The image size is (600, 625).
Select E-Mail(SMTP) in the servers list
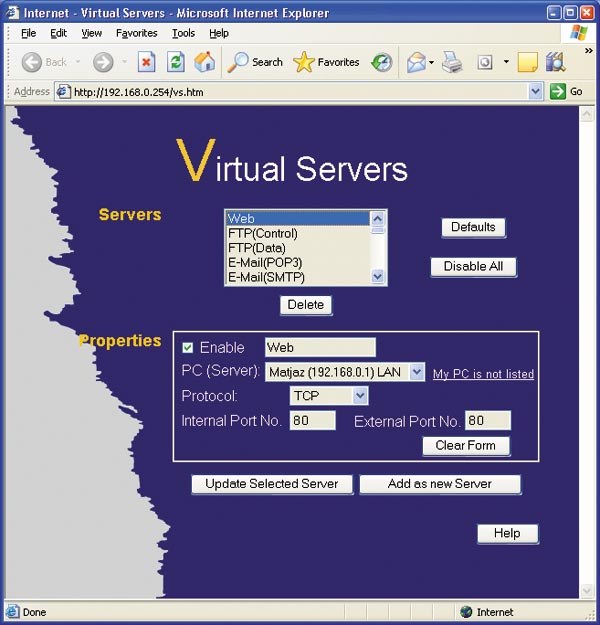[298, 277]
